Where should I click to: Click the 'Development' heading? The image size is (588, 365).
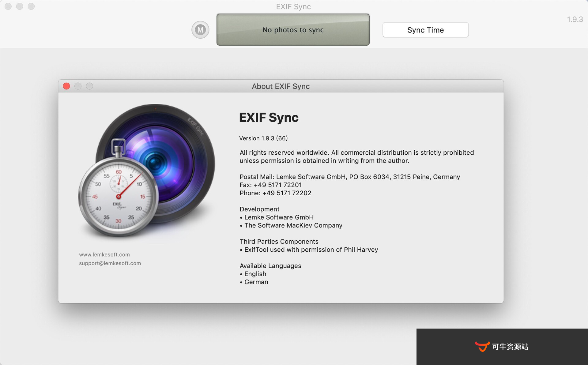click(259, 209)
